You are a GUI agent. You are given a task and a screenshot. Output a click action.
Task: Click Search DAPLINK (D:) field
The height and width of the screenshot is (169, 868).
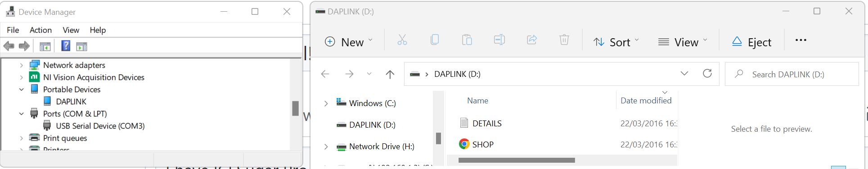(792, 74)
